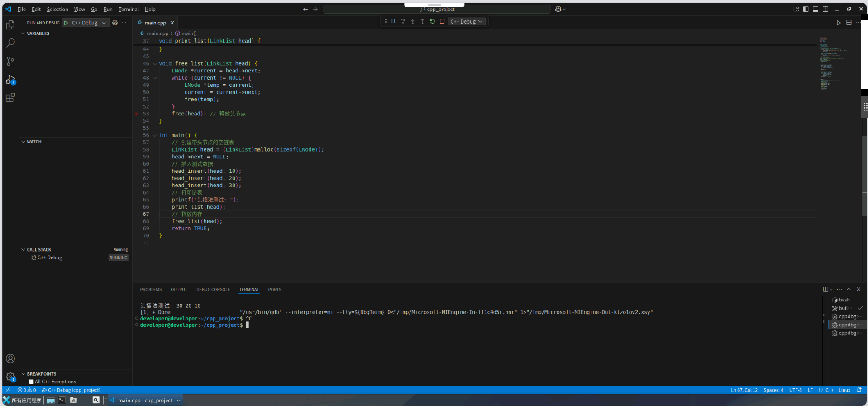Image resolution: width=868 pixels, height=406 pixels.
Task: Show errors and warnings count
Action: [x=27, y=390]
